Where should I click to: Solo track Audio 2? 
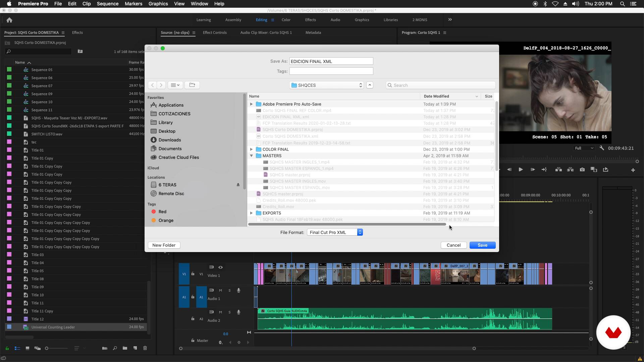tap(229, 312)
